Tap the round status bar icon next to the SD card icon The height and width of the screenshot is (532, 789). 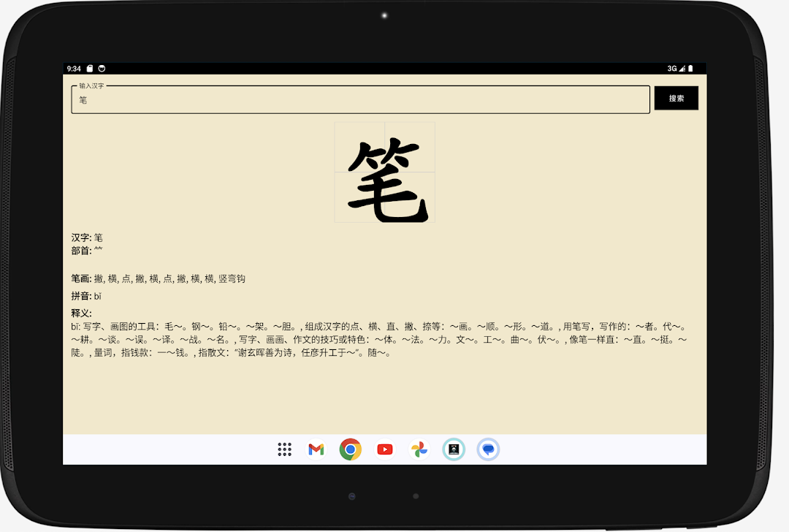[102, 69]
